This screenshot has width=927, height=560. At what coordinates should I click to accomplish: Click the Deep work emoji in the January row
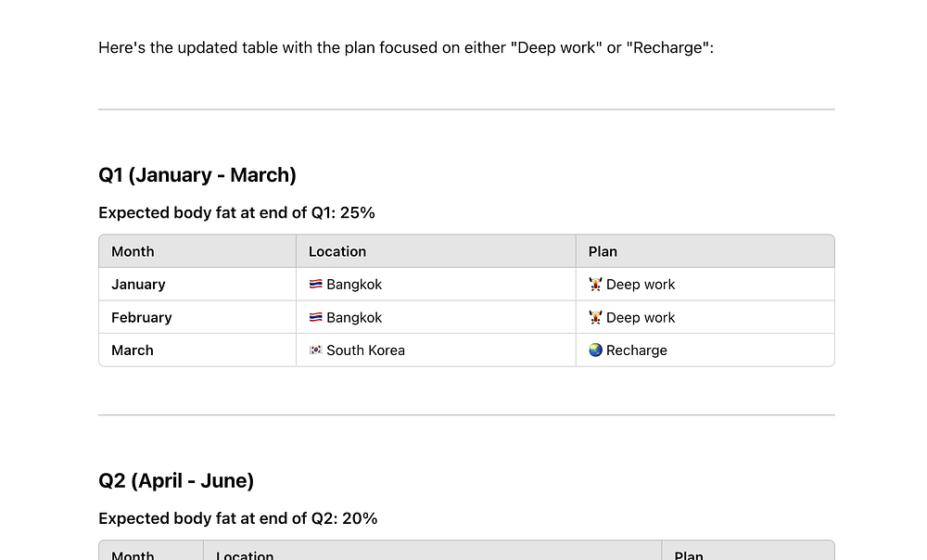point(595,285)
